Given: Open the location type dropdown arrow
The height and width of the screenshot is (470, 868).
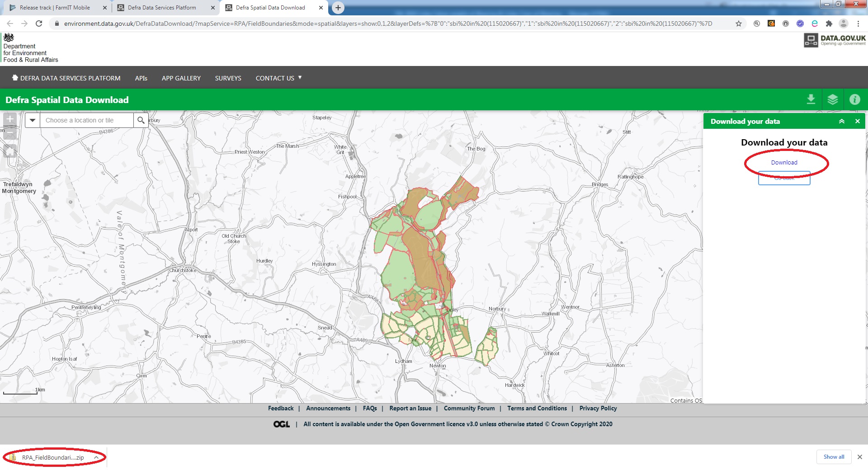Looking at the screenshot, I should 33,120.
